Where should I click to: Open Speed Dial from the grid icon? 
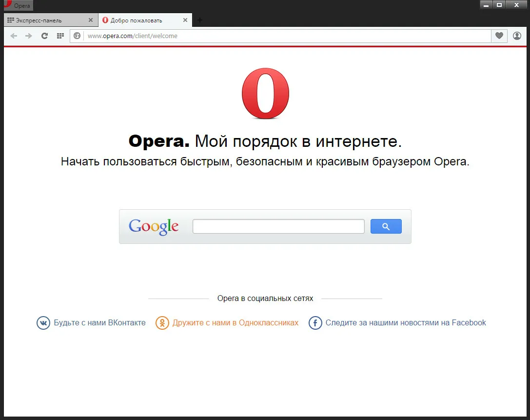point(60,36)
